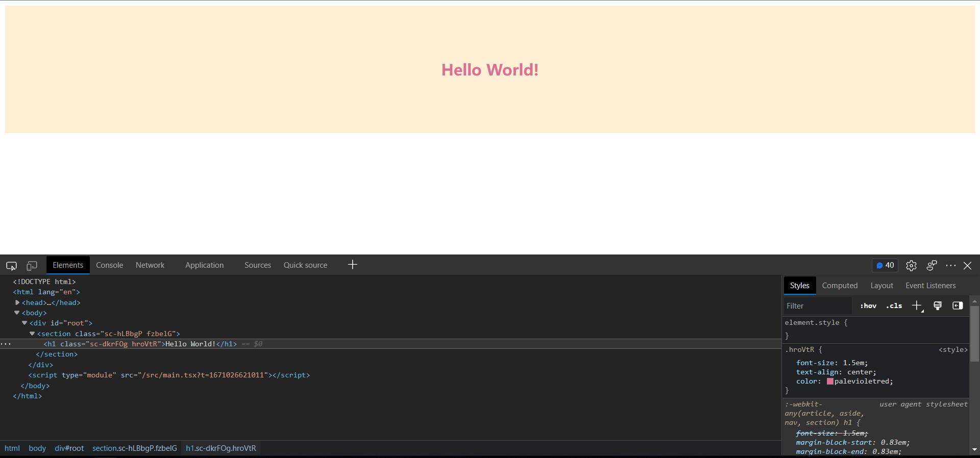
Task: Open the palevioletred color swatch
Action: click(x=830, y=381)
